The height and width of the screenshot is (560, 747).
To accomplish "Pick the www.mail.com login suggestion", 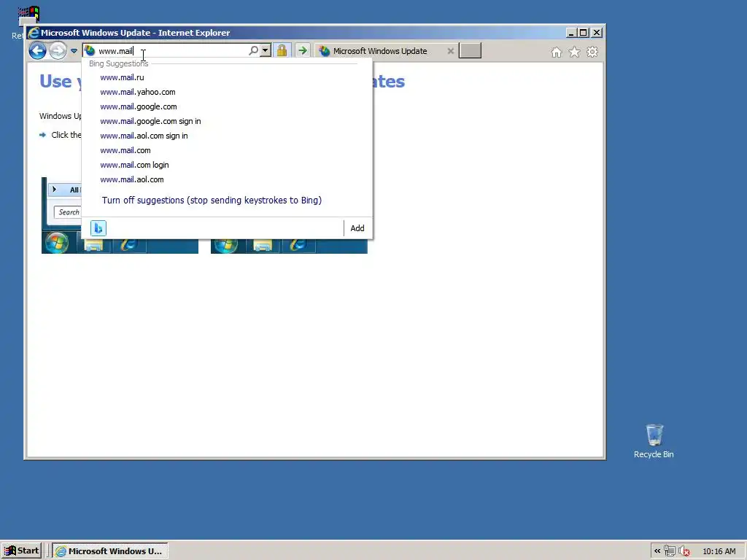I will 134,165.
